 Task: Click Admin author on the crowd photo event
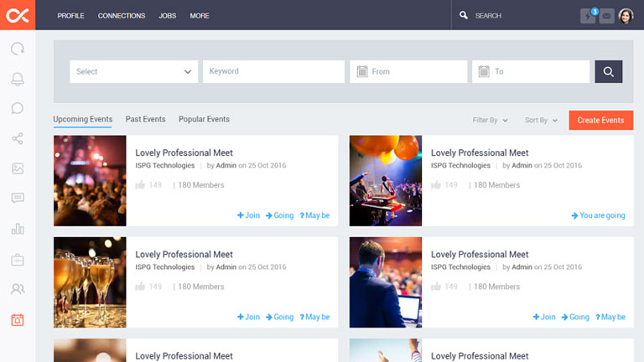(226, 165)
